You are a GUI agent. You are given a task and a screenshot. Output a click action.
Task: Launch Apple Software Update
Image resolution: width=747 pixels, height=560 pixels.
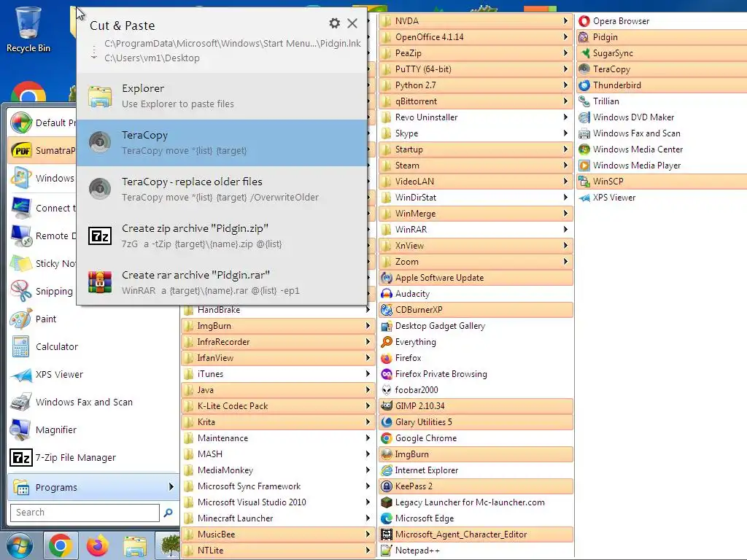[476, 278]
